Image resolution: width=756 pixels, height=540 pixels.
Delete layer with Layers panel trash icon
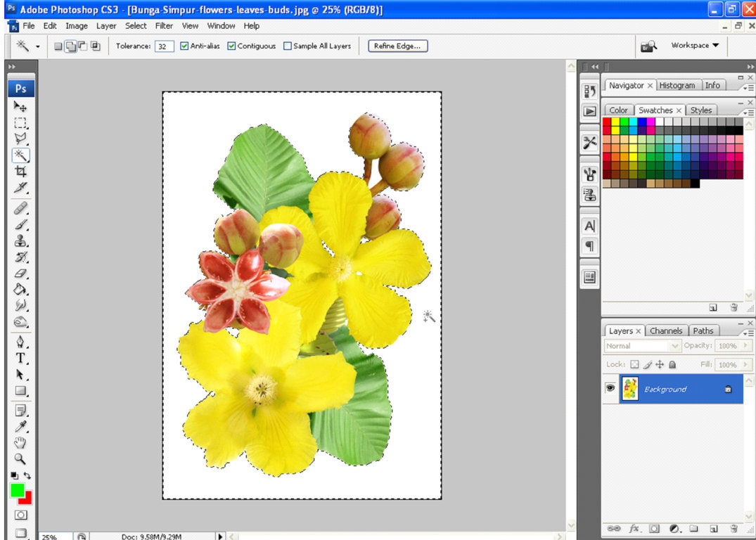pos(733,529)
